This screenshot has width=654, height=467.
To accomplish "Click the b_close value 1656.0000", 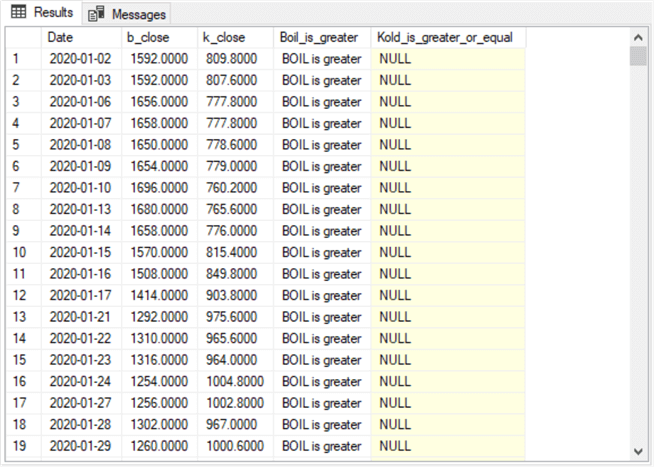I will 159,102.
